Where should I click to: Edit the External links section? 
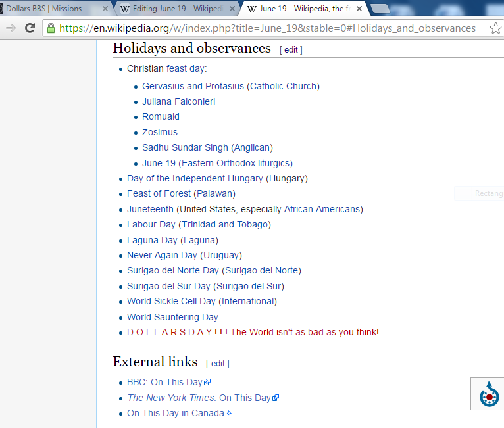pyautogui.click(x=218, y=364)
